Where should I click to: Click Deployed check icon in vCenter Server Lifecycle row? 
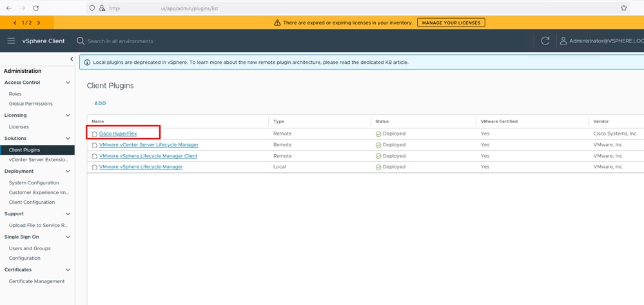point(378,145)
